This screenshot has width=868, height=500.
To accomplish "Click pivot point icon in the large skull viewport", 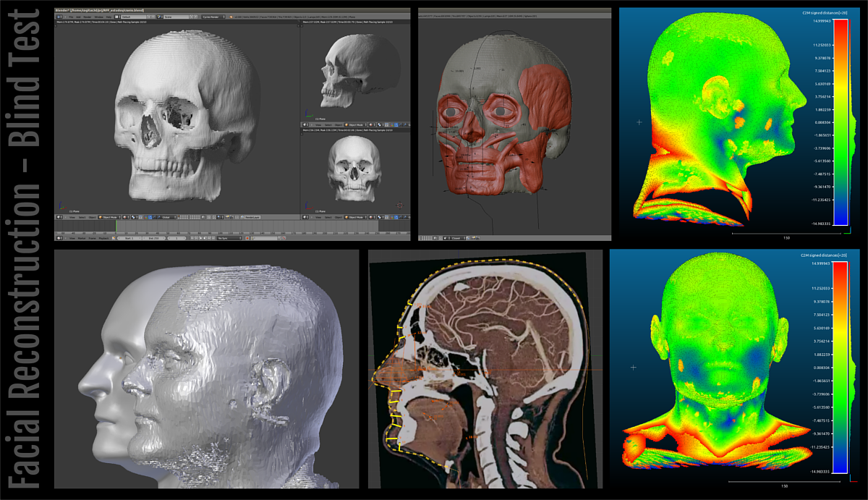I will coord(133,217).
